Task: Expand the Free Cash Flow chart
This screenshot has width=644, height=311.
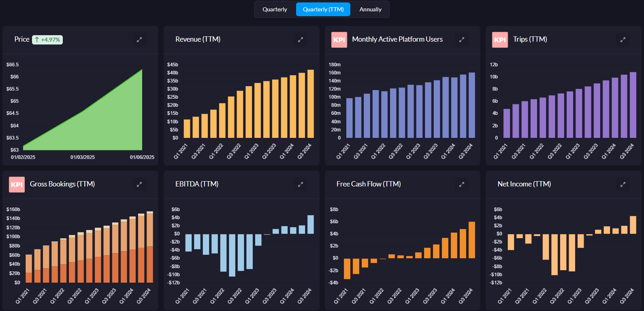Action: tap(461, 184)
